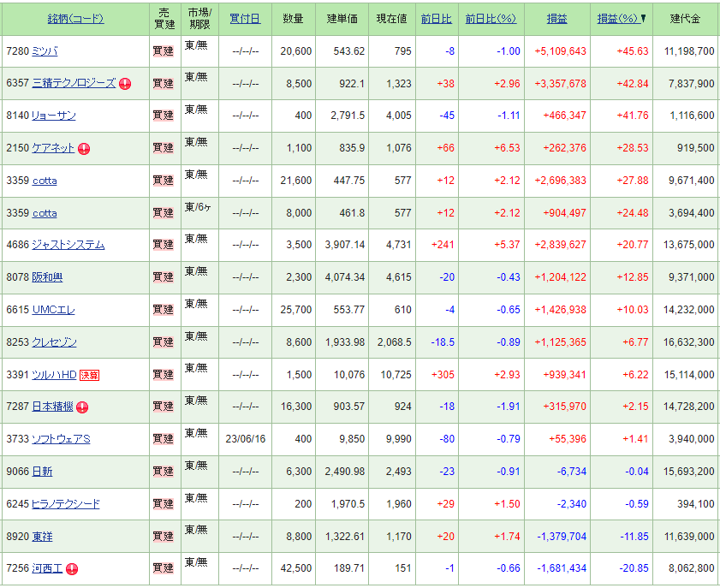Open the リョーサン stock link
The height and width of the screenshot is (588, 720).
(x=54, y=116)
